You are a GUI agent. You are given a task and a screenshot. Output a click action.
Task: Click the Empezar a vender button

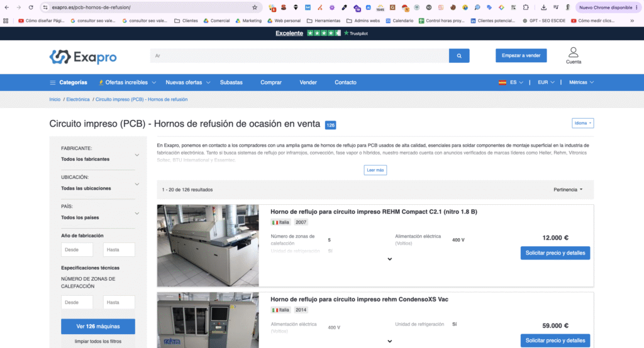[x=521, y=55]
